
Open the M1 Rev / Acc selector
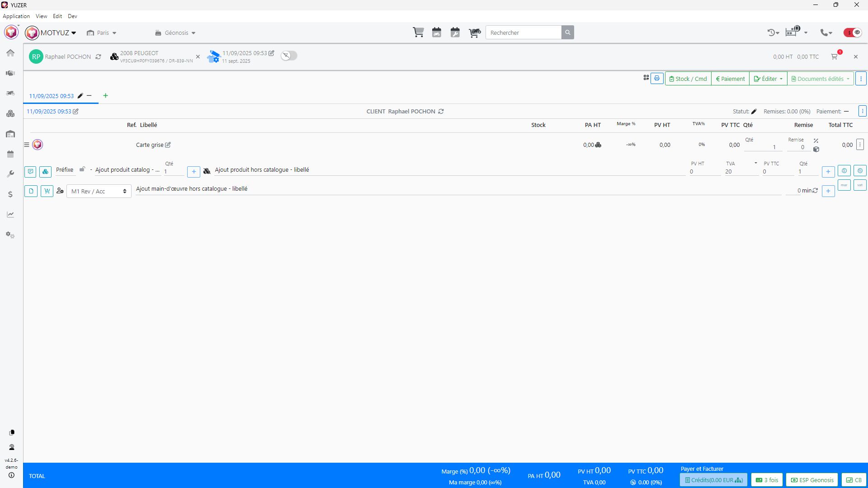coord(99,191)
